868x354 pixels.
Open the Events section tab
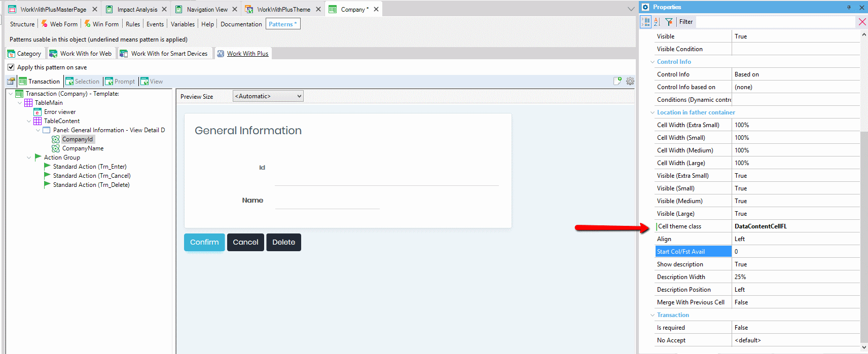(x=155, y=24)
